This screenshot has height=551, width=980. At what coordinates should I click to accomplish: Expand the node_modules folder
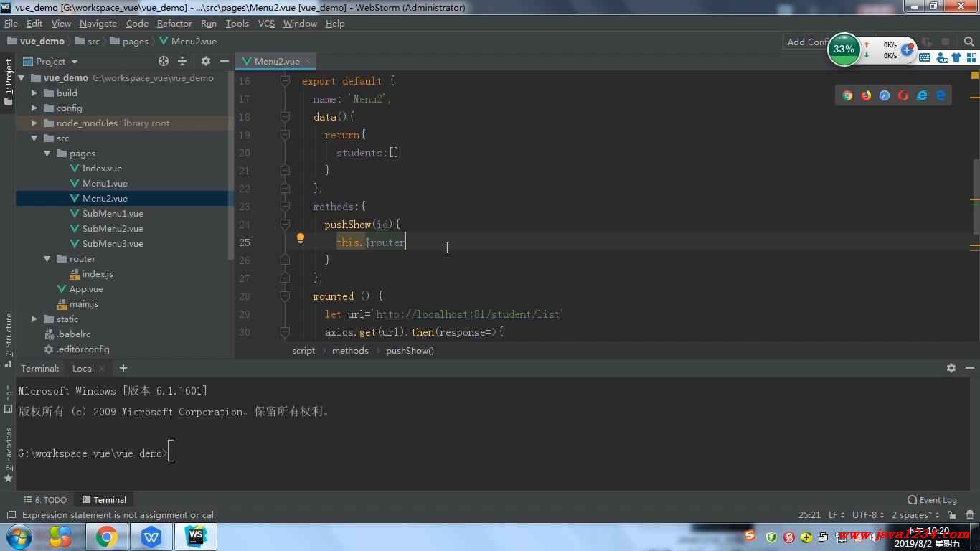point(34,123)
